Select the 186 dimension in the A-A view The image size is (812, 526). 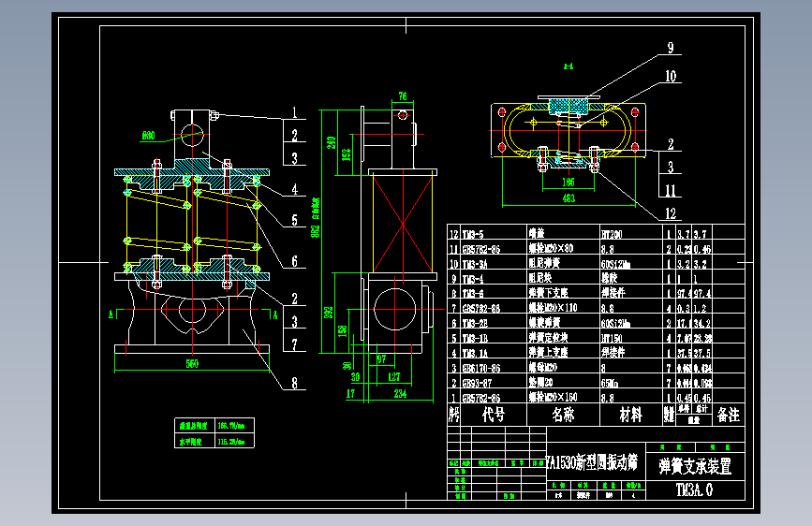pyautogui.click(x=568, y=183)
